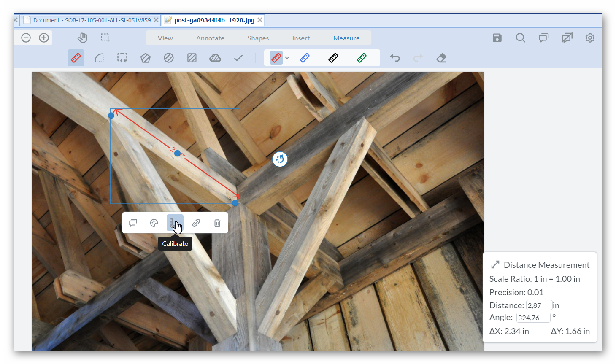616x364 pixels.
Task: Select the Pan hand tool
Action: click(82, 38)
